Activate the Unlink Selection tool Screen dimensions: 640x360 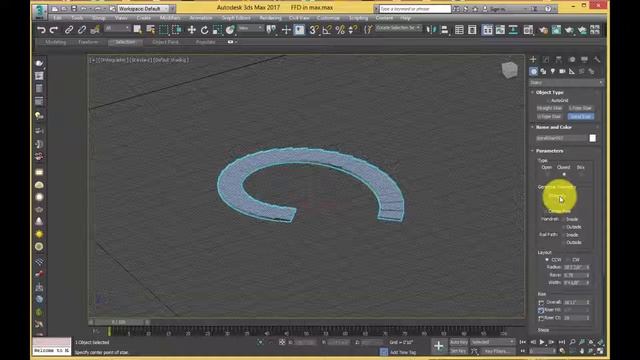[82, 30]
